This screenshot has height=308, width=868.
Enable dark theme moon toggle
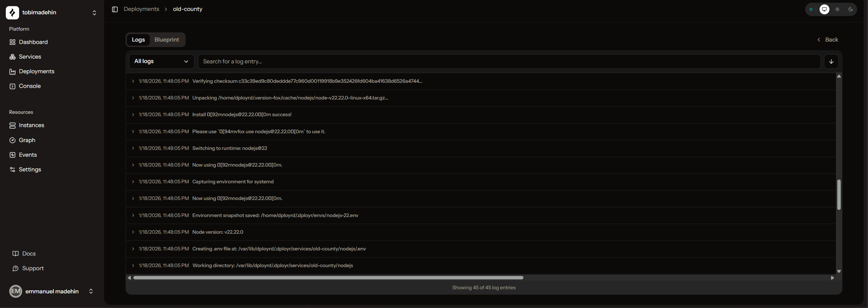pyautogui.click(x=850, y=10)
